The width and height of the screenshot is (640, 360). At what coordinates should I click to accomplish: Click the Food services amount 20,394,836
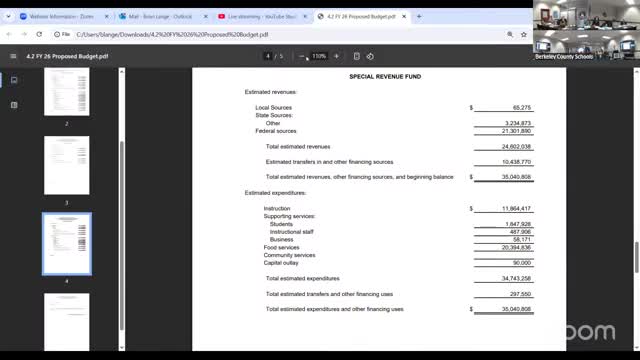coord(516,247)
